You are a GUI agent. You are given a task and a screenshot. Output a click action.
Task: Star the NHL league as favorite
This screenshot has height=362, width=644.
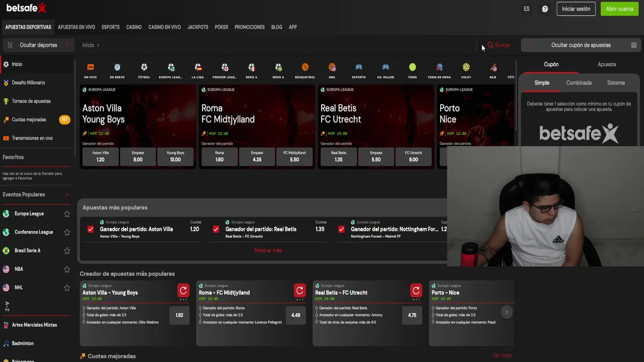tap(67, 288)
